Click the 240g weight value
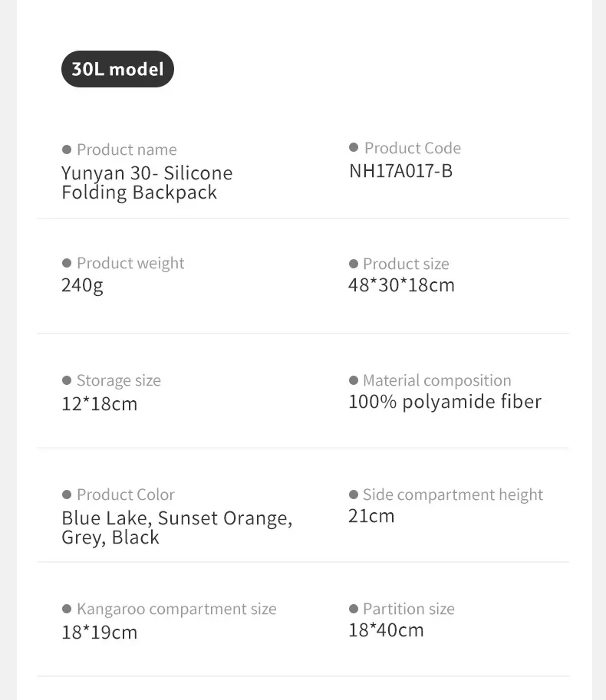 pos(82,286)
